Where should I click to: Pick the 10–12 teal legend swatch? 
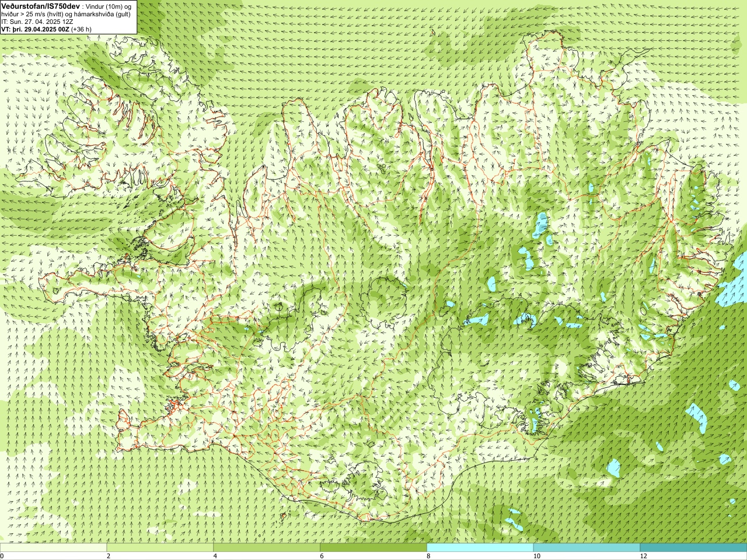pyautogui.click(x=587, y=548)
